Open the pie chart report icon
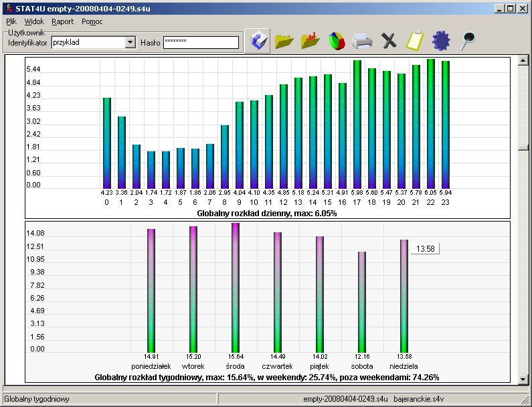This screenshot has height=407, width=532. click(x=337, y=41)
